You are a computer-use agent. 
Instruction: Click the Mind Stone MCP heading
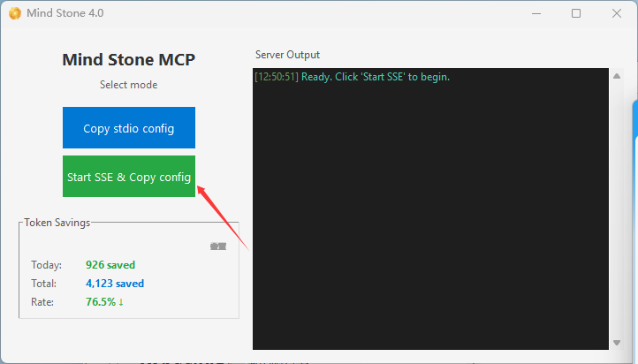[x=128, y=60]
